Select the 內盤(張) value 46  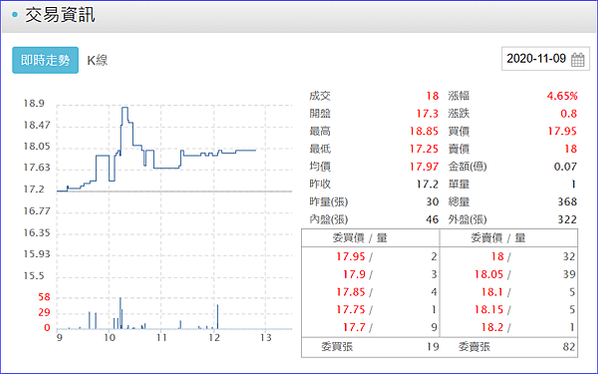click(432, 219)
